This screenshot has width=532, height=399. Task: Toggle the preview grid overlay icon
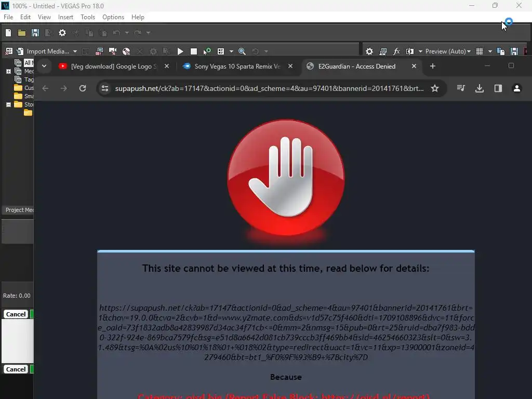480,51
